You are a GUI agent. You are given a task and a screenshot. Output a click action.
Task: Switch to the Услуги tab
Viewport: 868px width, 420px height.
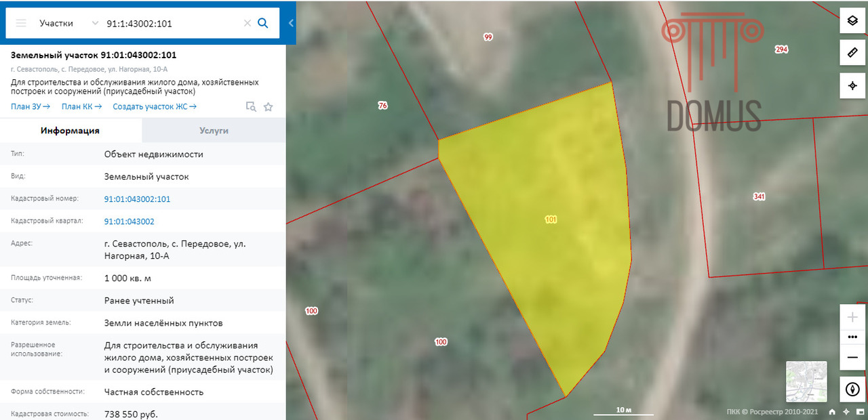pos(214,131)
